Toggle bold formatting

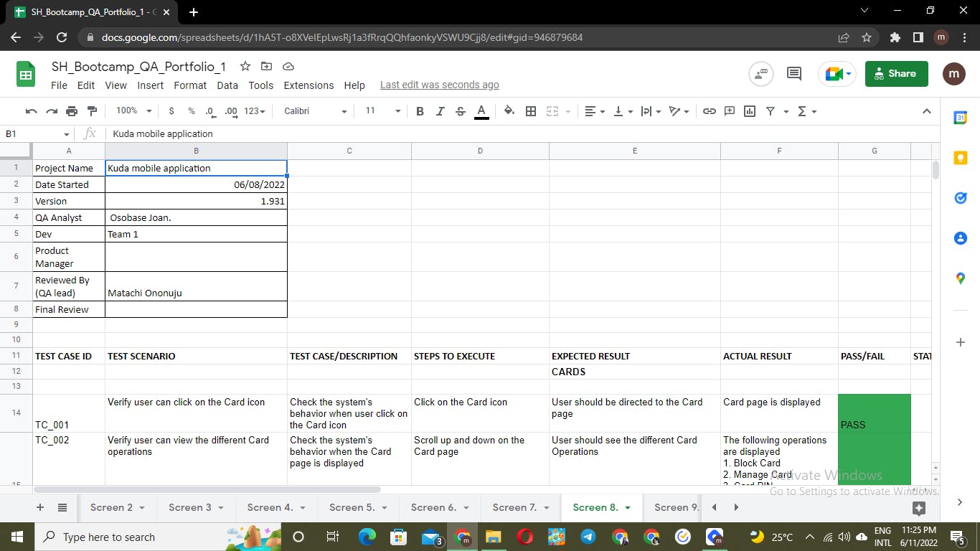pos(420,111)
